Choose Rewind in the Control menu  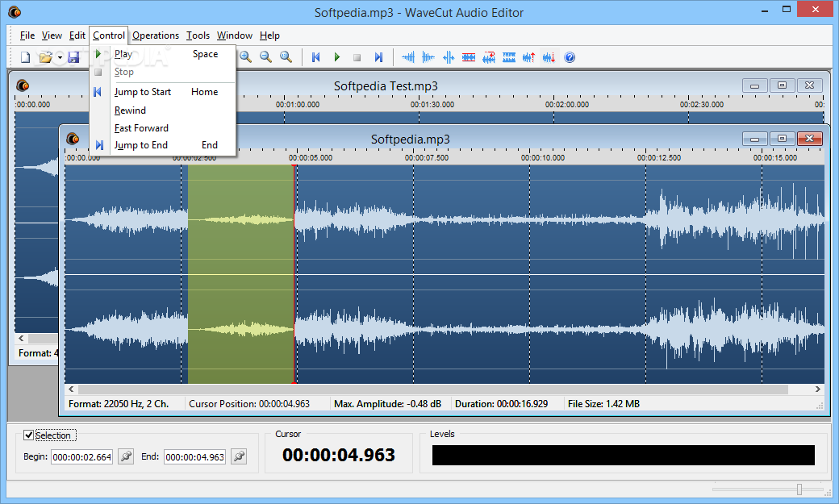(163, 110)
